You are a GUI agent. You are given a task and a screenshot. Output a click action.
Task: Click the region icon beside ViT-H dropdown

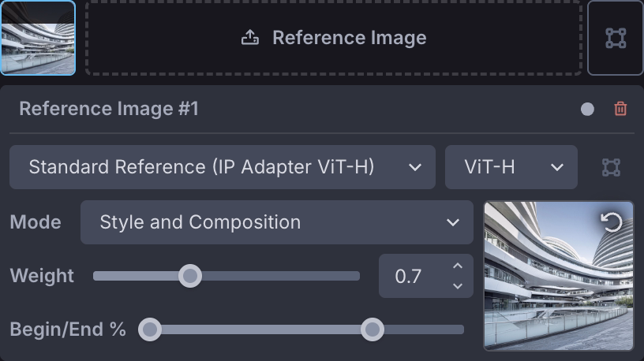611,167
